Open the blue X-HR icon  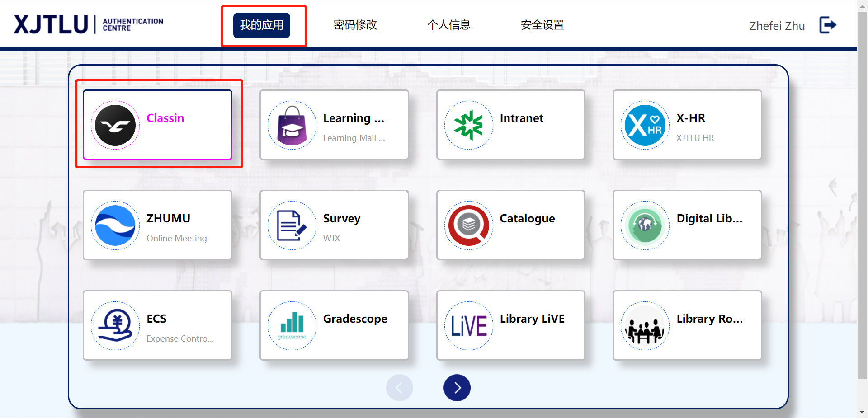(x=645, y=125)
